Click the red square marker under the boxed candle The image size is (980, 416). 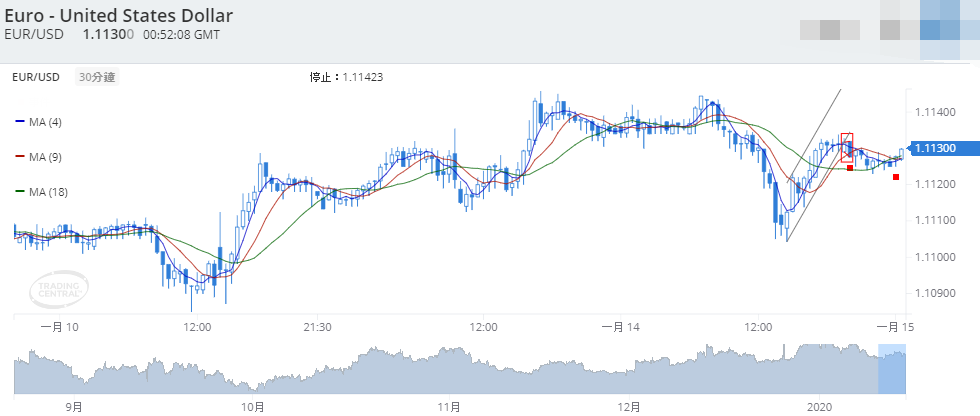(849, 168)
